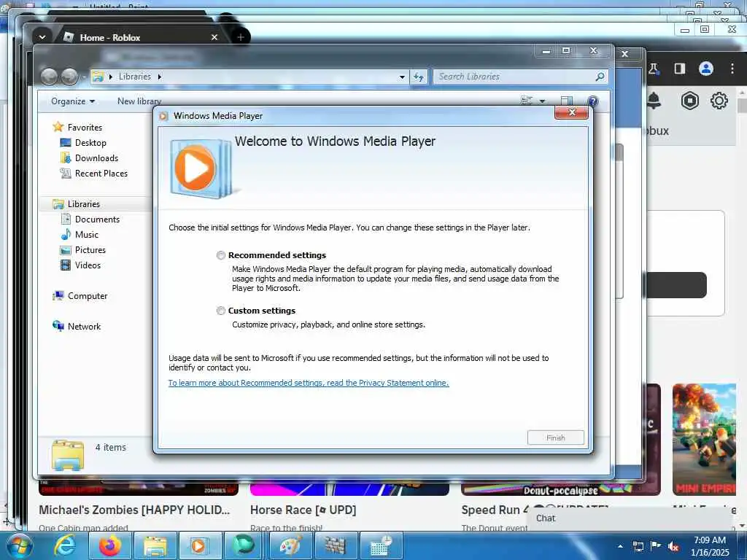Open the browser tab list chevron
747x560 pixels.
[42, 37]
